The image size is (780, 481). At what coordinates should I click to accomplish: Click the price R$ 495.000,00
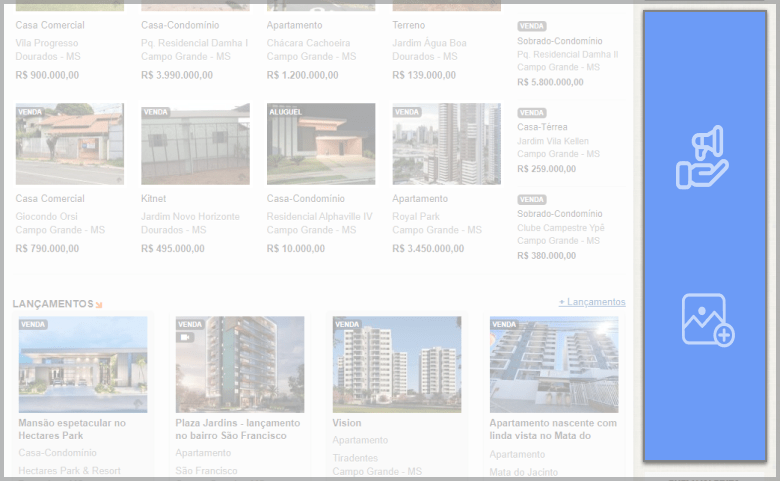(173, 248)
